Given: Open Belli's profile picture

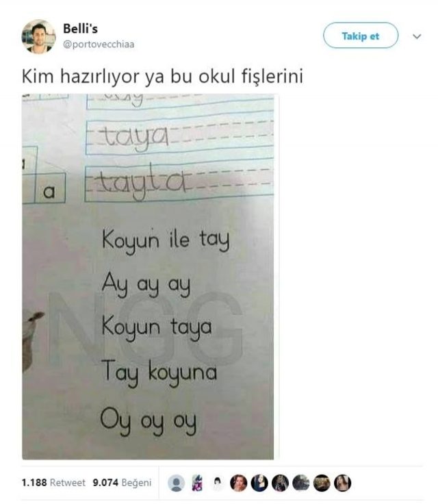Looking at the screenshot, I should [x=38, y=36].
